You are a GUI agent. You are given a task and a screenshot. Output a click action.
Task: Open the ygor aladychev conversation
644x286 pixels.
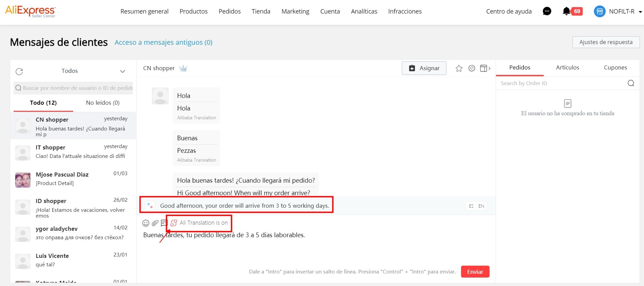coord(73,234)
